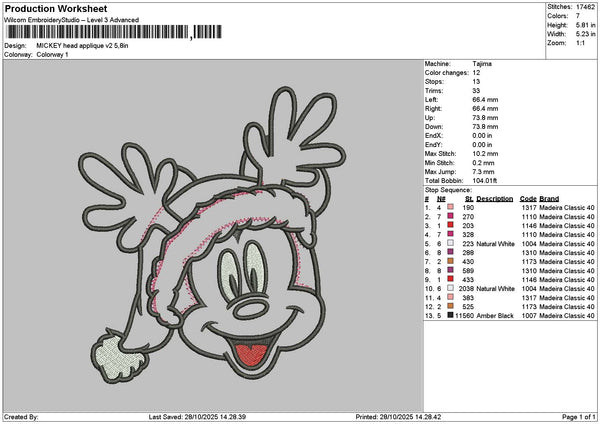Click the stitches count '17462'

click(x=585, y=7)
